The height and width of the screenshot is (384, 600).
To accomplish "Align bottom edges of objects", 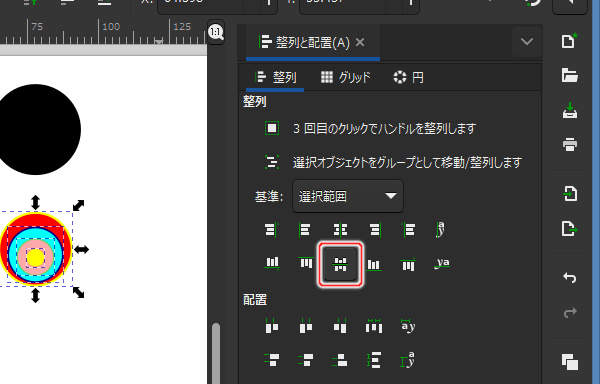I will pos(374,264).
